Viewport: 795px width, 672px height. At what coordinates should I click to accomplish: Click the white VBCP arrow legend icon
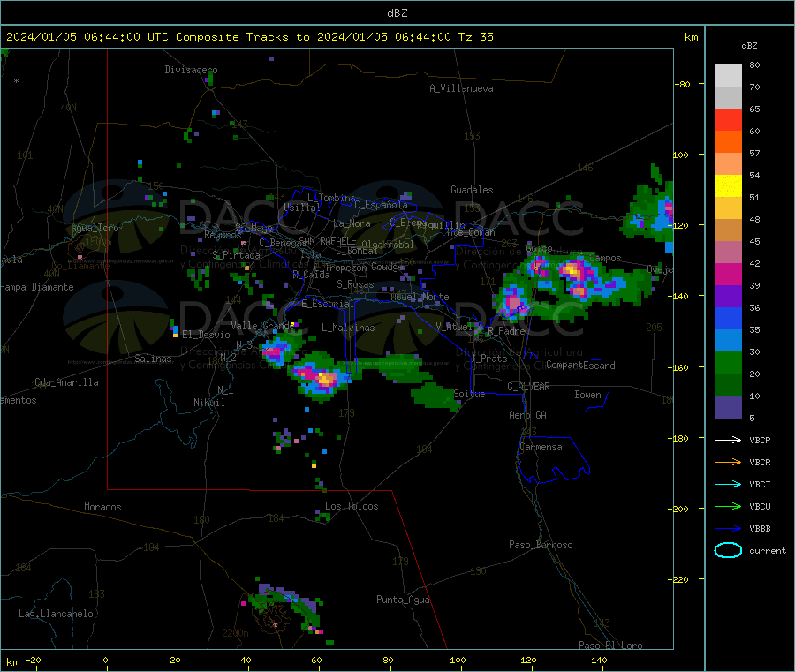click(728, 440)
